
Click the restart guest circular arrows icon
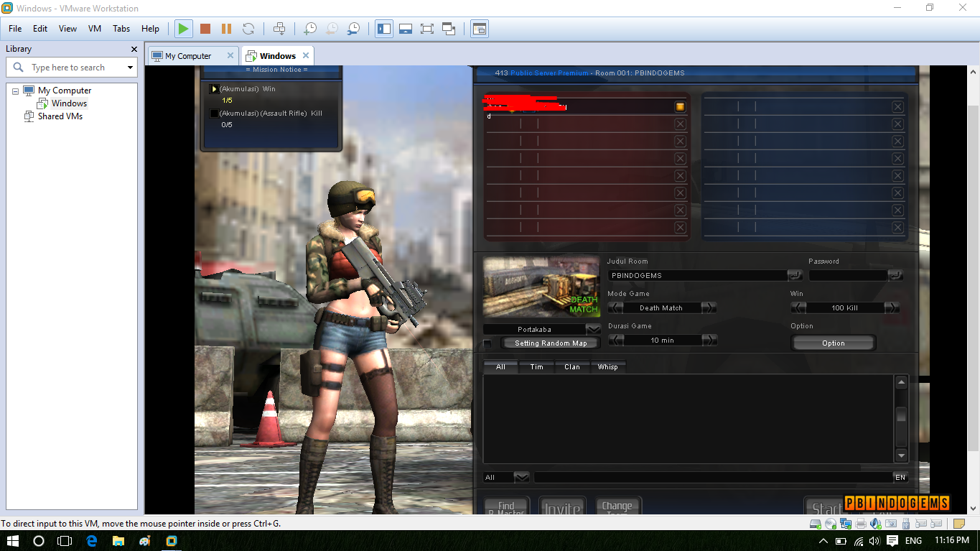tap(248, 29)
